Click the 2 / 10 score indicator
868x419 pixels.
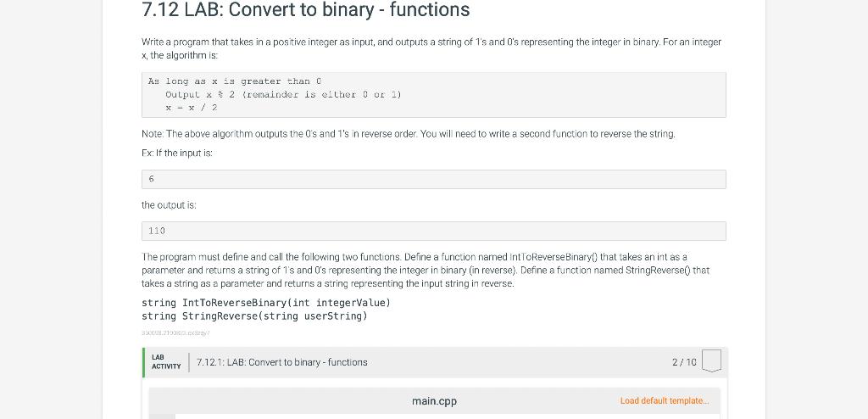(684, 362)
